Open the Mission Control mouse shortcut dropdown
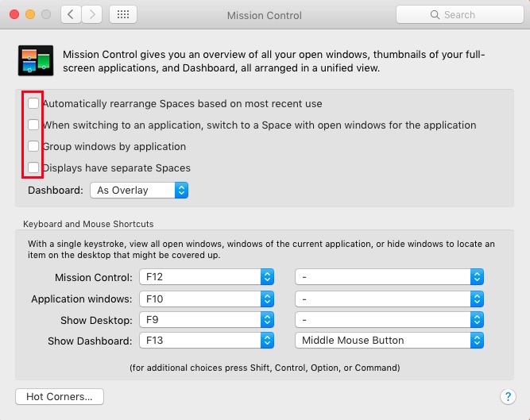Screen dimensions: 530x420 [x=389, y=277]
